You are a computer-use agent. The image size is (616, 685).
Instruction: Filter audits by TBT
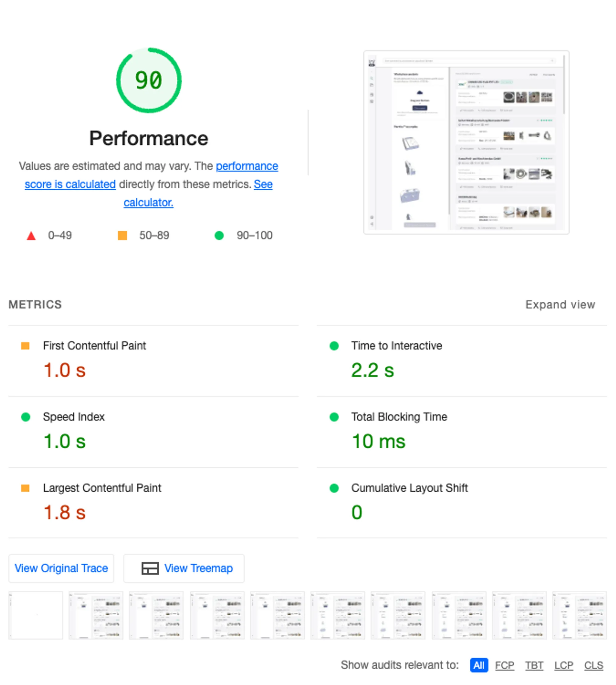tap(534, 665)
